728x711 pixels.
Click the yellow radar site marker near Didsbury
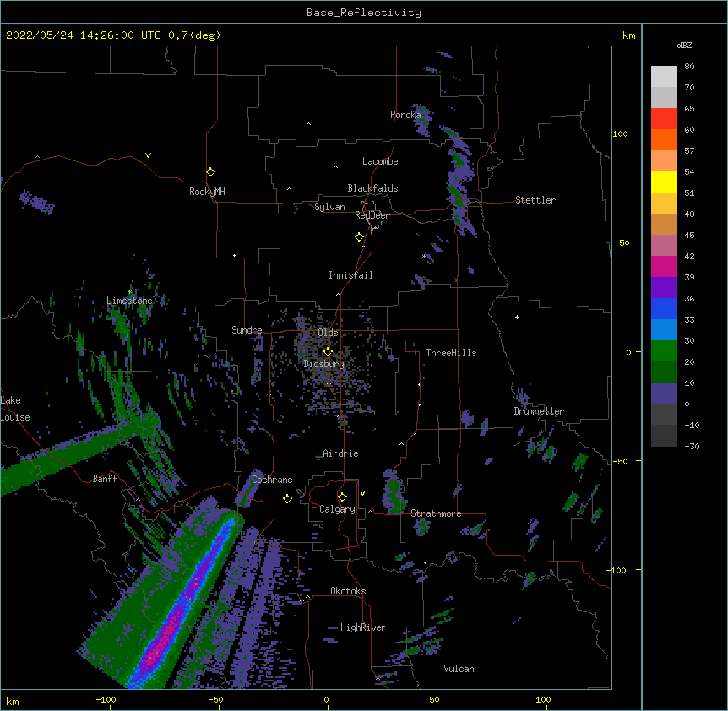pyautogui.click(x=328, y=352)
